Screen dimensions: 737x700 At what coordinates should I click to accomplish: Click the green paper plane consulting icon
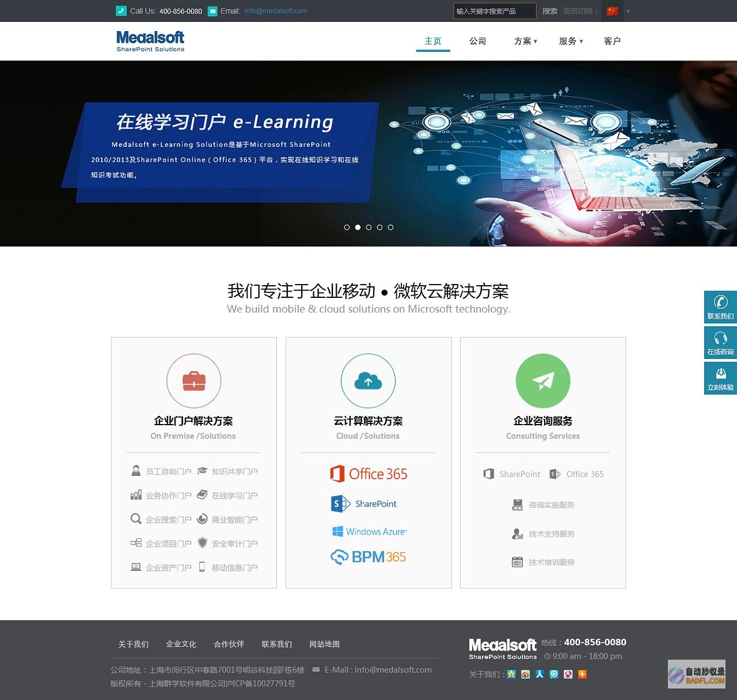(x=543, y=381)
